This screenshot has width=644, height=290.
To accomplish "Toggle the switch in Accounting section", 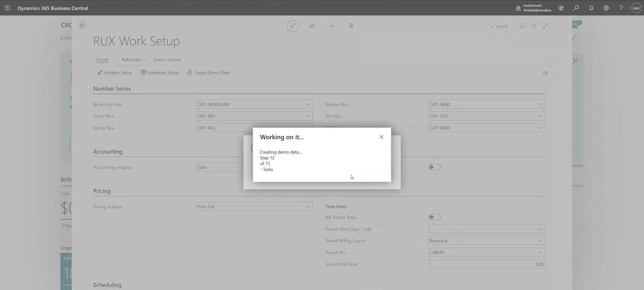I will (434, 167).
